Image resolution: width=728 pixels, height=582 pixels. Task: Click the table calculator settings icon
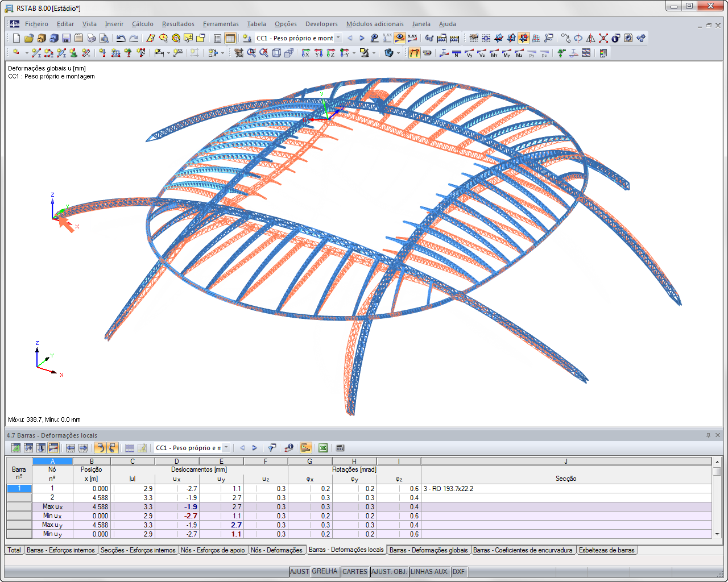[x=340, y=448]
